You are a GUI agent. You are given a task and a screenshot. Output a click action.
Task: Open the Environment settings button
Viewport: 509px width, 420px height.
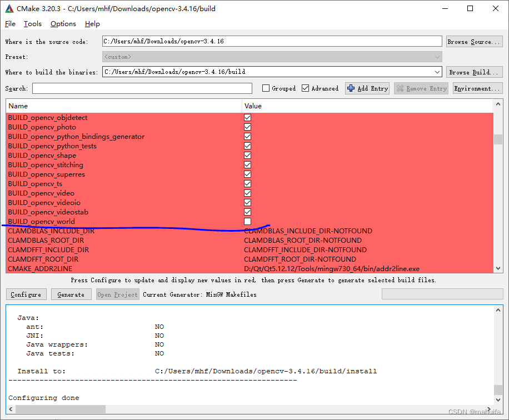pyautogui.click(x=477, y=88)
